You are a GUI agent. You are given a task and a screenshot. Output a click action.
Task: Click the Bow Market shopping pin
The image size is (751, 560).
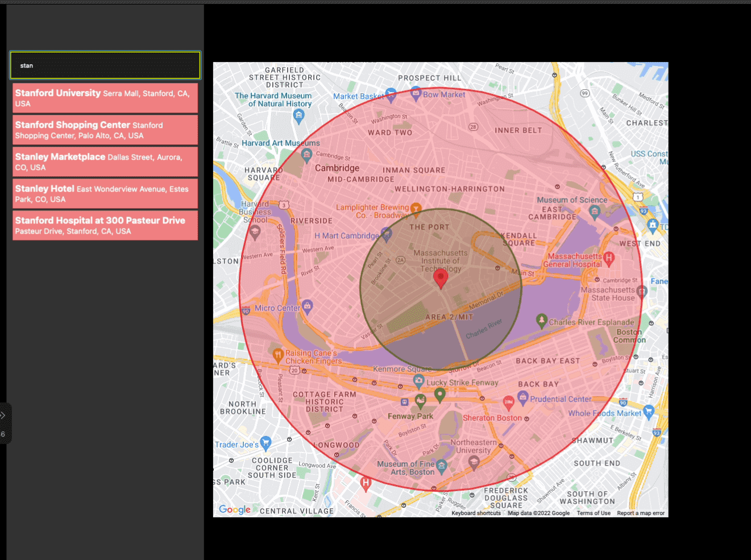(x=416, y=93)
